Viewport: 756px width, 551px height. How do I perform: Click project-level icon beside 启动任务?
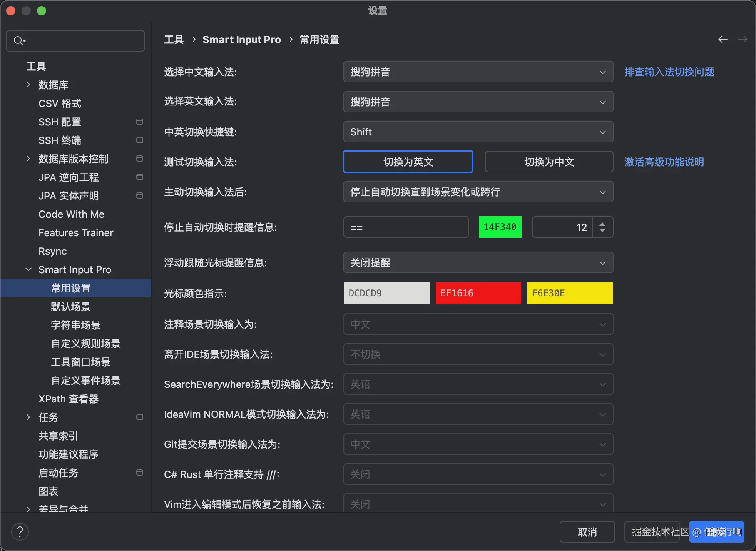point(140,473)
